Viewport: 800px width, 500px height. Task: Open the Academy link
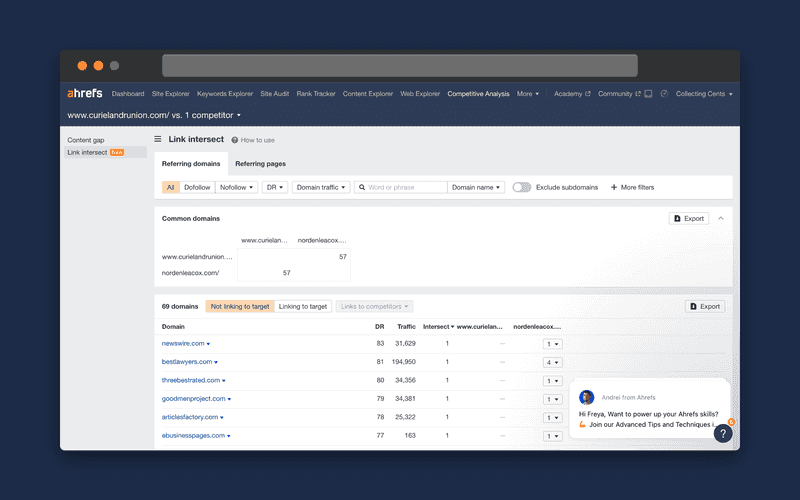pyautogui.click(x=568, y=94)
